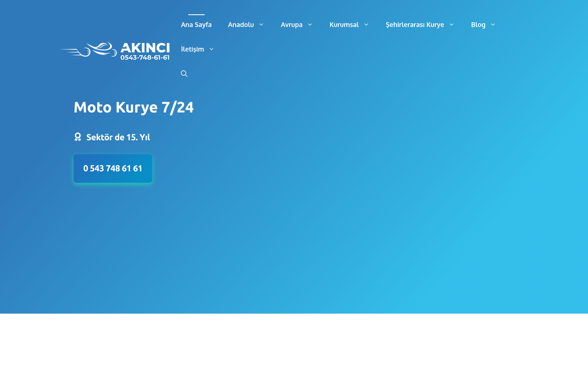Expand the Şehirlerarası Kurye dropdown chevron
588x368 pixels.
pyautogui.click(x=452, y=25)
